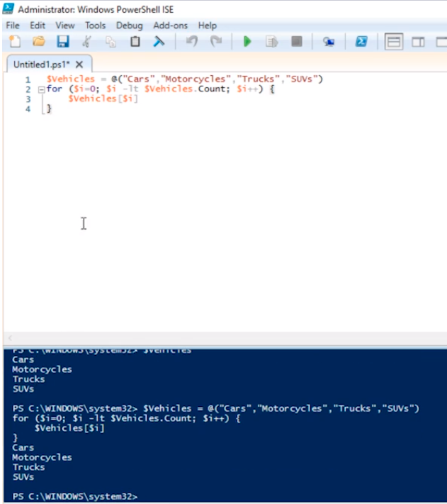447x504 pixels.
Task: Undo the last edit via the toolbar
Action: (x=191, y=42)
